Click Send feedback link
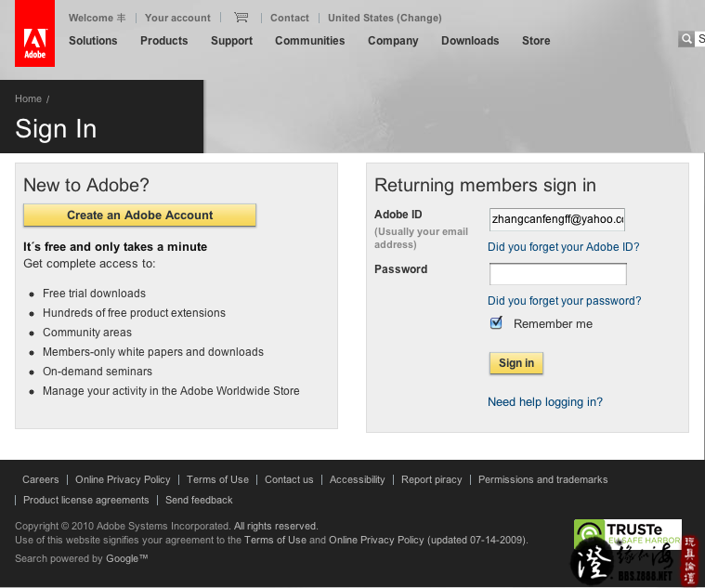This screenshot has height=588, width=705. (199, 500)
